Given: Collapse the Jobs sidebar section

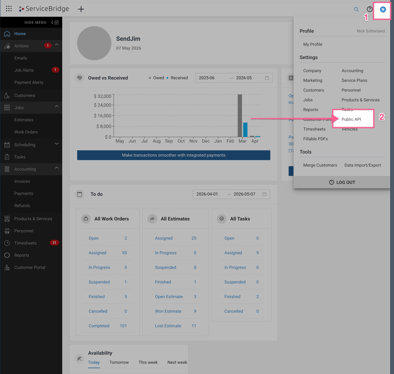Looking at the screenshot, I should 57,106.
